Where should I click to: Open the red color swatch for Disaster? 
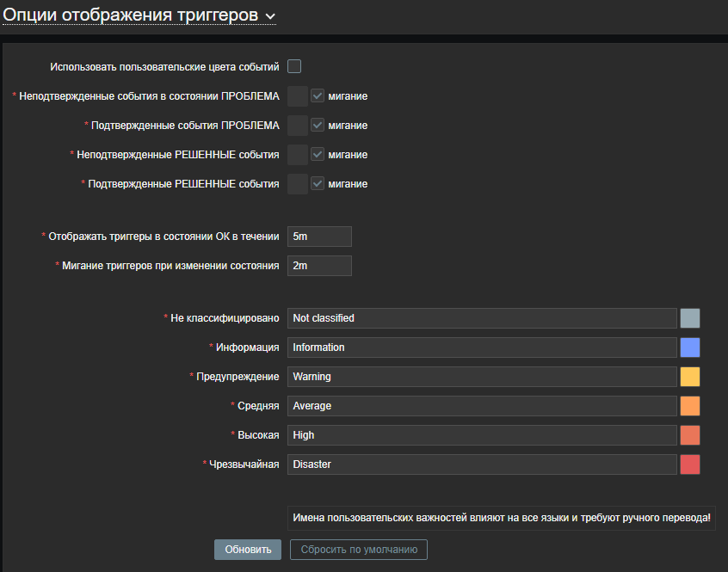(x=690, y=464)
